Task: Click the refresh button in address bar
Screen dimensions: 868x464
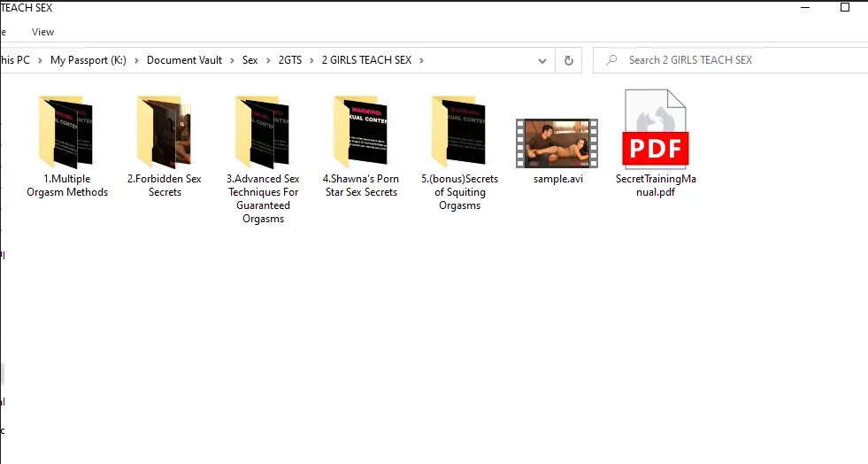Action: coord(569,60)
